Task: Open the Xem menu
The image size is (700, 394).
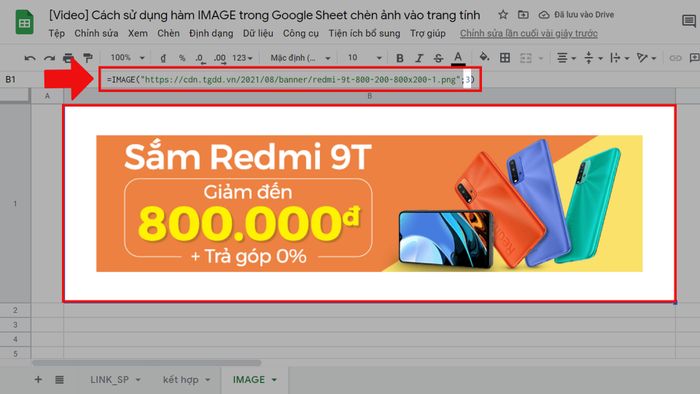Action: click(x=138, y=33)
